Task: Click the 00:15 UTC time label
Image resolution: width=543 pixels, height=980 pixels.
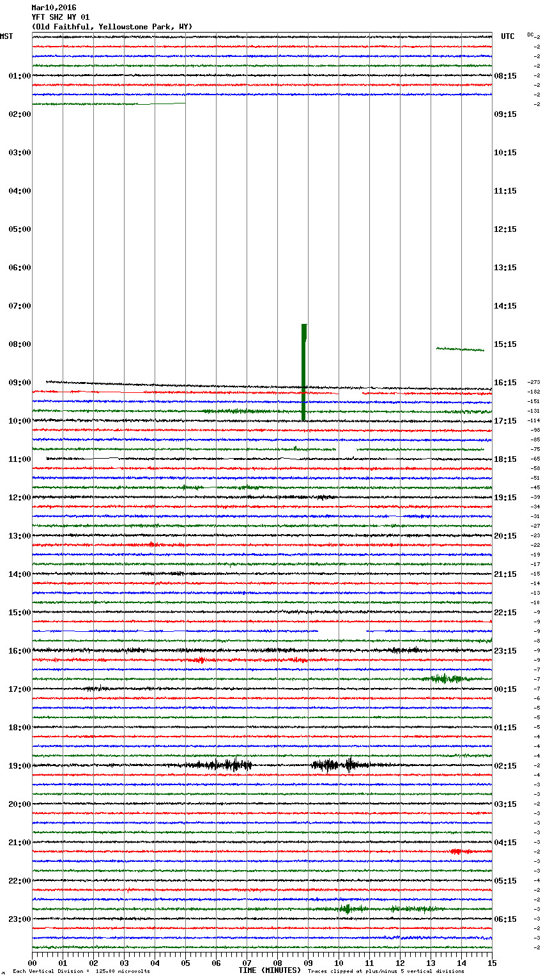Action: (505, 689)
